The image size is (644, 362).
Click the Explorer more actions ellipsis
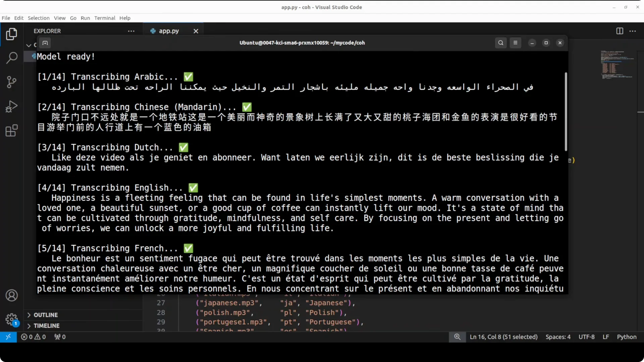(131, 31)
